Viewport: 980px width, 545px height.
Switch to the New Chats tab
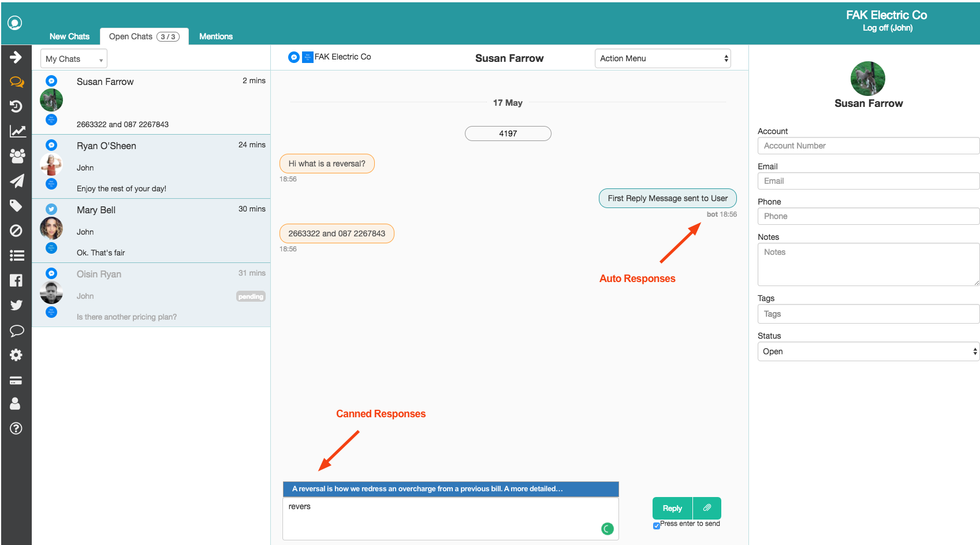point(69,36)
